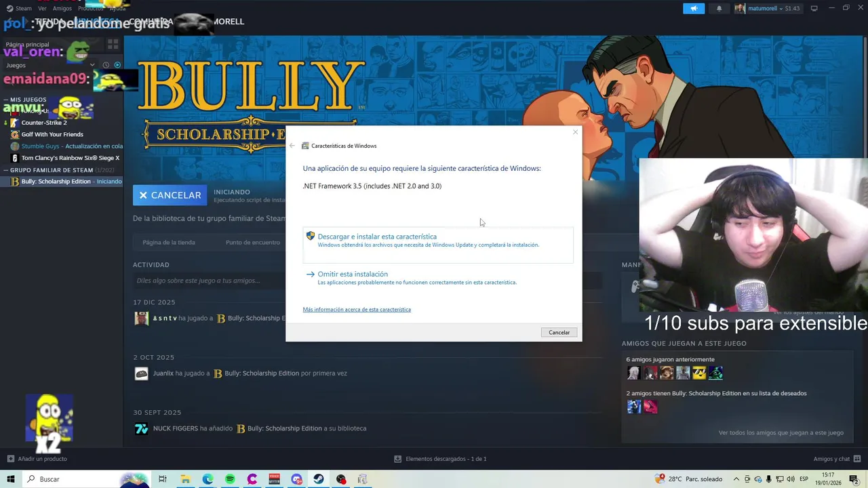Open volume control tray icon
The height and width of the screenshot is (488, 868).
(x=790, y=479)
